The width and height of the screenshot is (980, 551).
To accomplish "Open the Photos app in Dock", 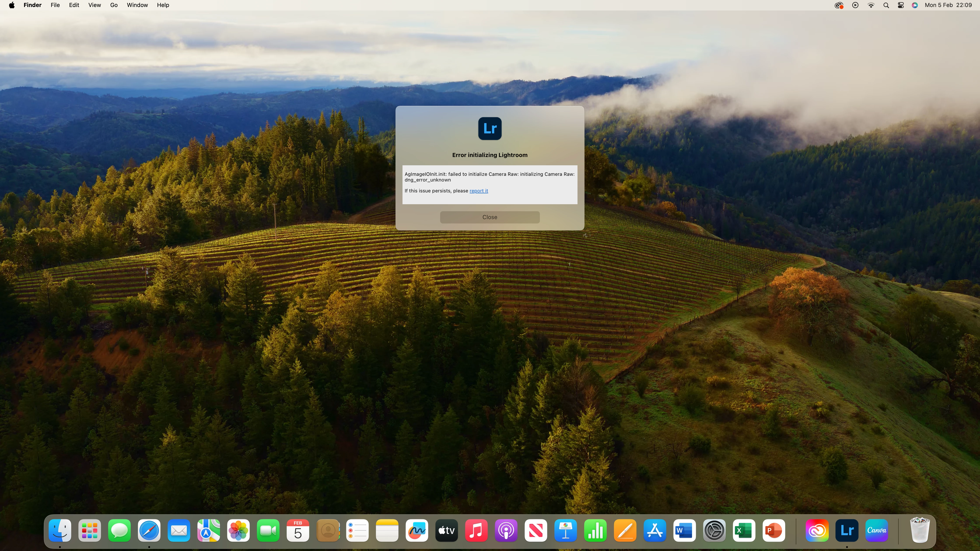I will pos(238,530).
